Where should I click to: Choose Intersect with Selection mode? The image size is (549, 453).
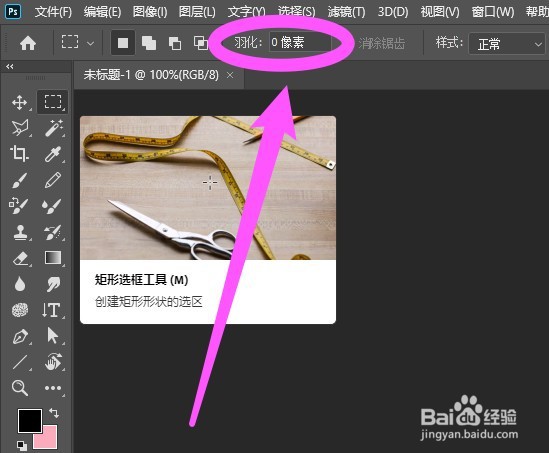201,43
